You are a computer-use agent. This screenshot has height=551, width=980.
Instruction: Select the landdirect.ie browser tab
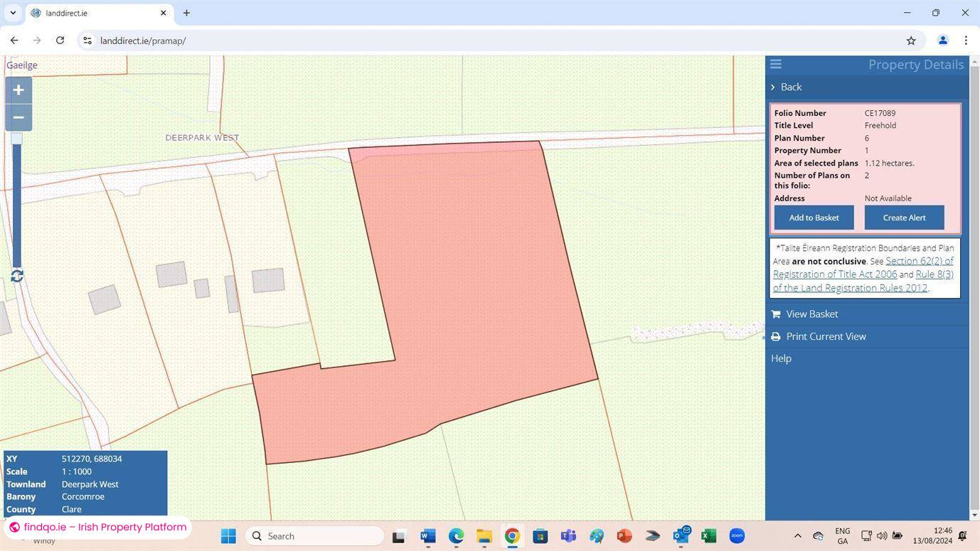click(x=96, y=13)
